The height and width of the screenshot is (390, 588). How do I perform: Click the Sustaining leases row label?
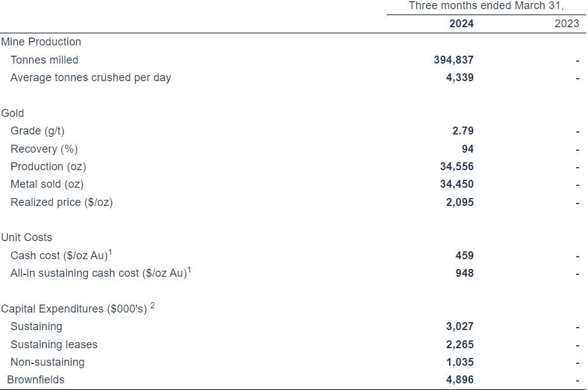[54, 345]
